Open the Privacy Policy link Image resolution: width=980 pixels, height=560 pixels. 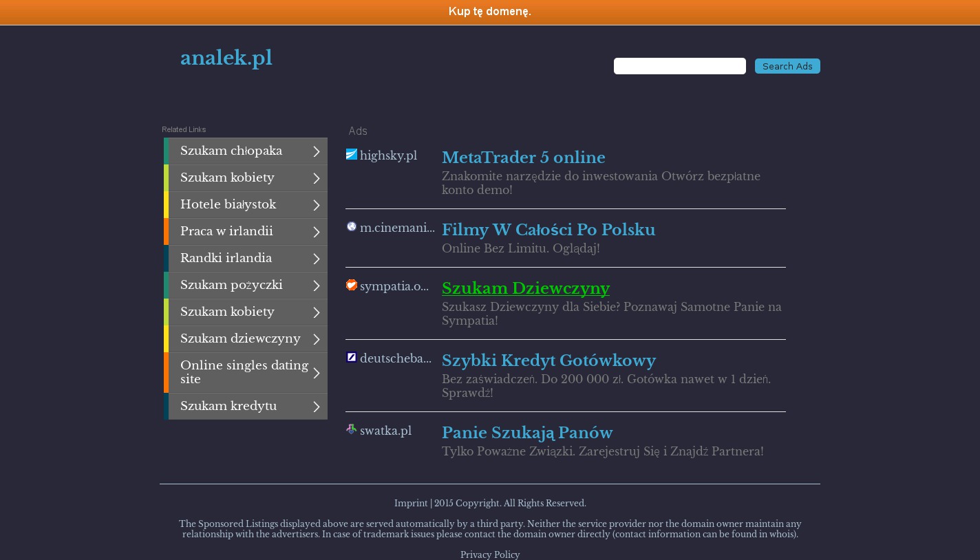(489, 554)
